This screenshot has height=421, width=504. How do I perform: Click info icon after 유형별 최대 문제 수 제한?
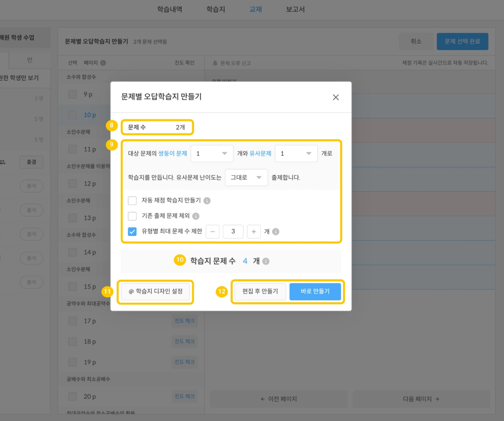(276, 232)
